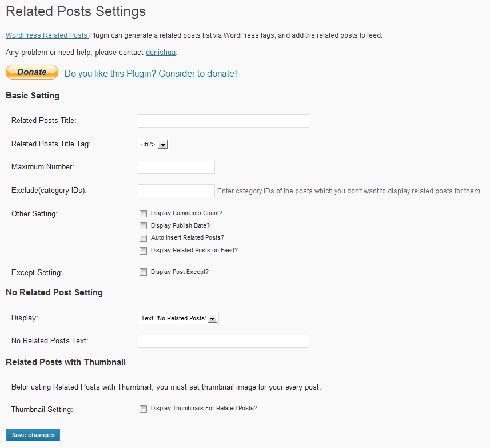Screen dimensions: 490x448
Task: Open the 'Consider to donate' link
Action: click(x=150, y=74)
